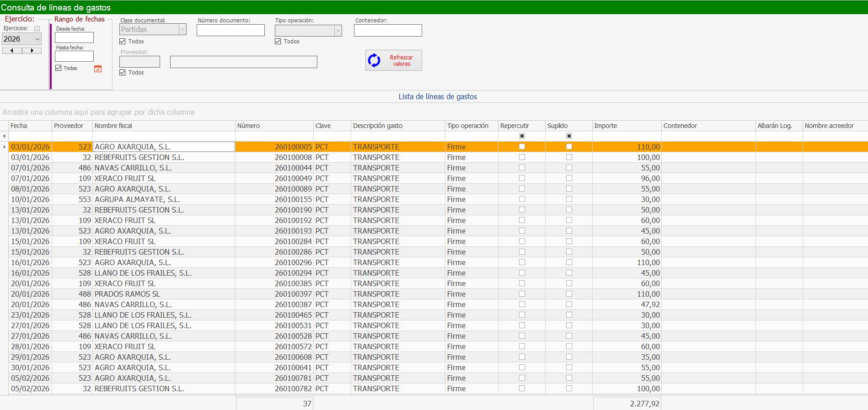Open the orange calendar date picker icon
The width and height of the screenshot is (868, 410).
98,69
